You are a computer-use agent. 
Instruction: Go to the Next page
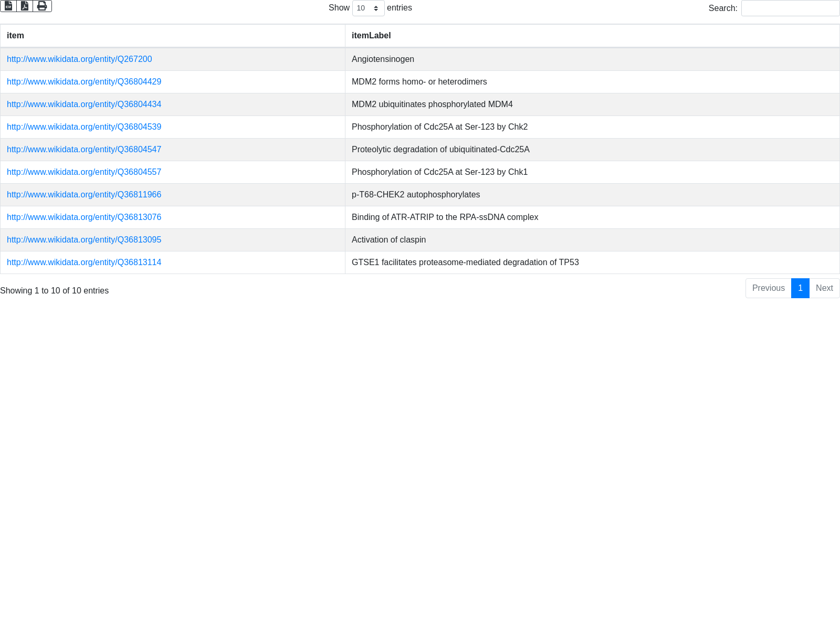coord(824,288)
